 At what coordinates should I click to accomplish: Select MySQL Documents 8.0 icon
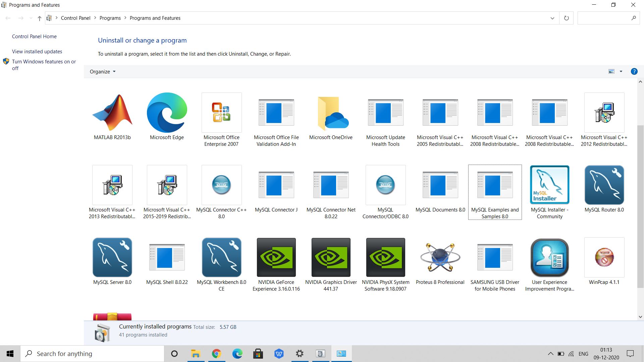coord(440,185)
